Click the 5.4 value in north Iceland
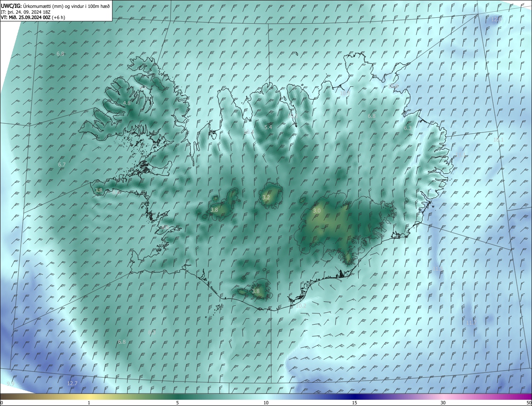Viewport: 532px width, 406px height. [268, 127]
